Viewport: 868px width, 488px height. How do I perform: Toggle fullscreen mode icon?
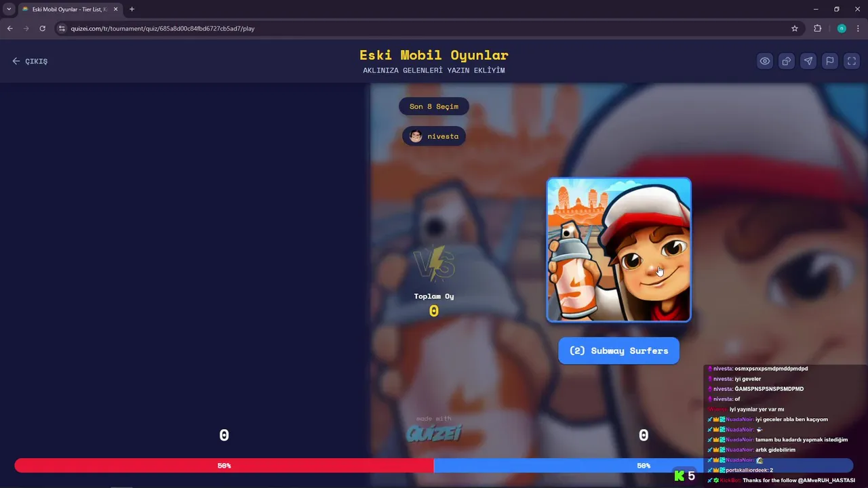(852, 61)
